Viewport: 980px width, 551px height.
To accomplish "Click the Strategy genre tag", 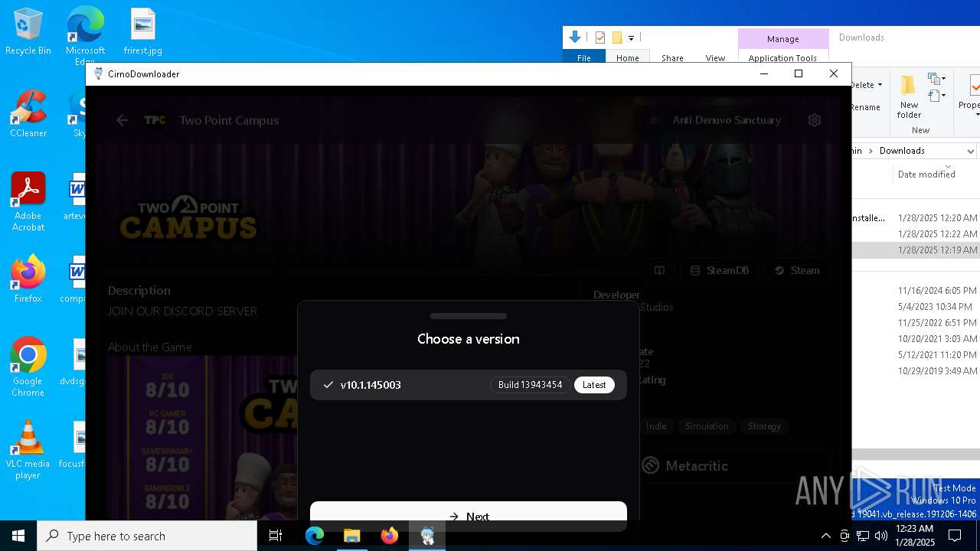I will click(764, 426).
